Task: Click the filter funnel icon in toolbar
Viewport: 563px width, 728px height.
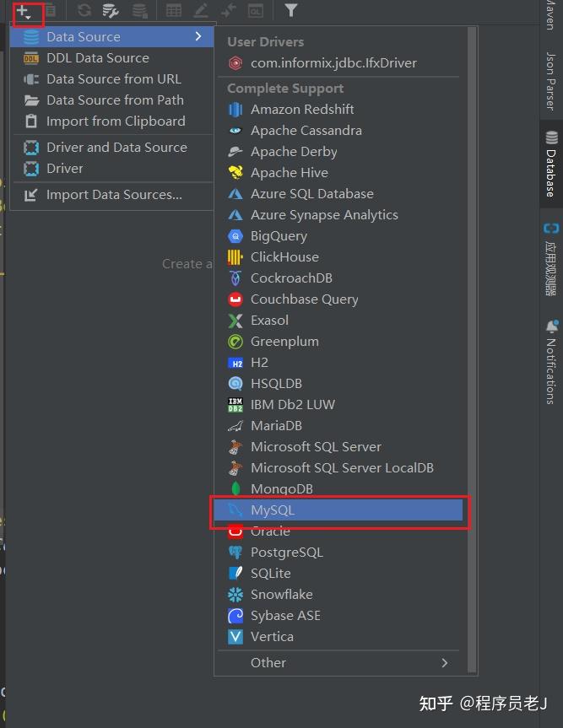Action: pos(290,11)
